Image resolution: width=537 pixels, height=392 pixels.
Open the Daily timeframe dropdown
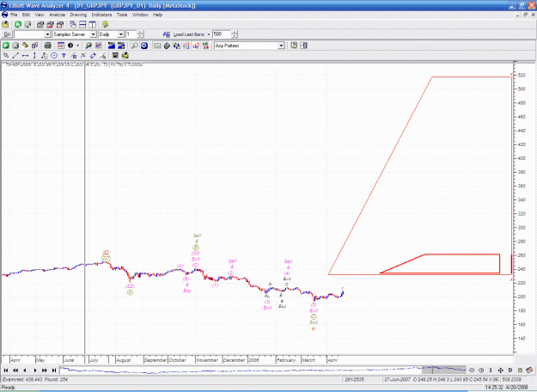click(x=121, y=34)
